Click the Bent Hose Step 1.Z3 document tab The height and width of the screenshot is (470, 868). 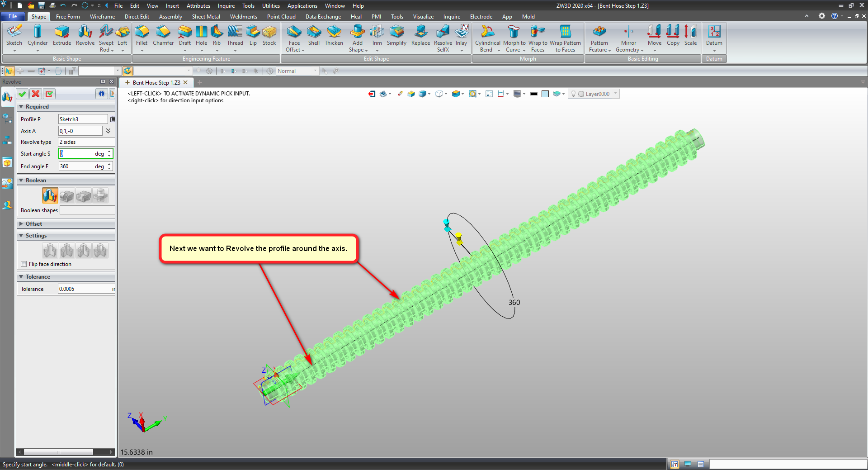[156, 83]
